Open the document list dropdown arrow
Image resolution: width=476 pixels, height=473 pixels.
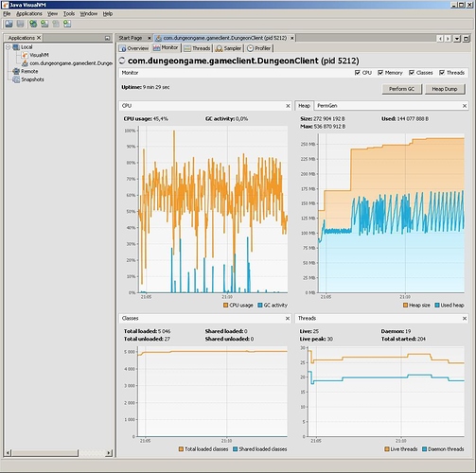pyautogui.click(x=457, y=39)
